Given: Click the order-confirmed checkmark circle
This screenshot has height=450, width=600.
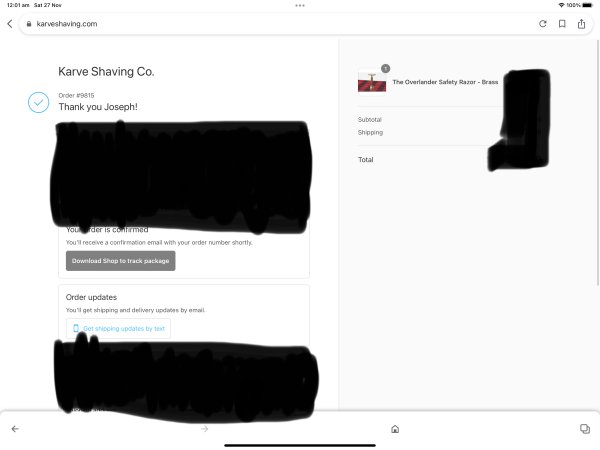Looking at the screenshot, I should point(38,103).
